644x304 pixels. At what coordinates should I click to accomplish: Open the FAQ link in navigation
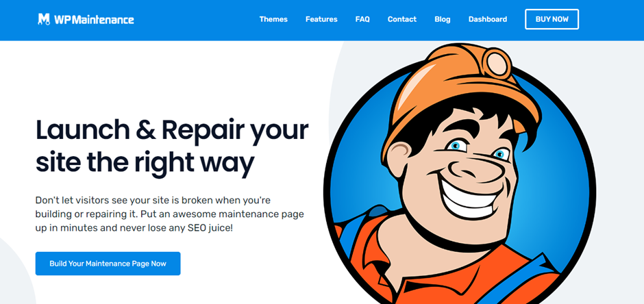(x=362, y=19)
